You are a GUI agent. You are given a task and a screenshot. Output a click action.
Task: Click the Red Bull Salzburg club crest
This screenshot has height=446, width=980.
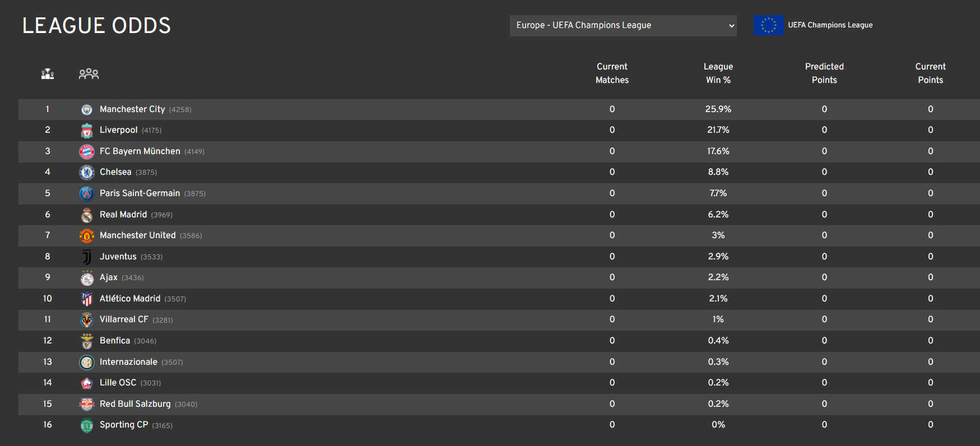click(86, 404)
